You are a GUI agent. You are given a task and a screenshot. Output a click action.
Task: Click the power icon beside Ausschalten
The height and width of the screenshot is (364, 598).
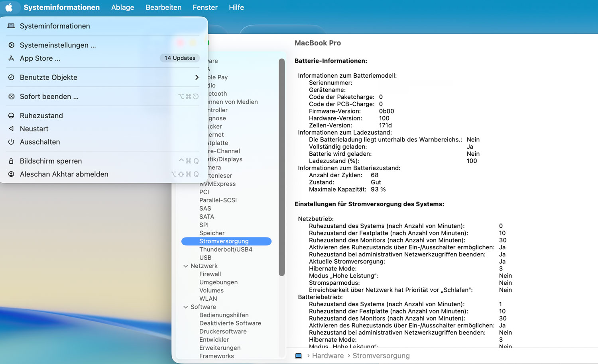pyautogui.click(x=12, y=142)
